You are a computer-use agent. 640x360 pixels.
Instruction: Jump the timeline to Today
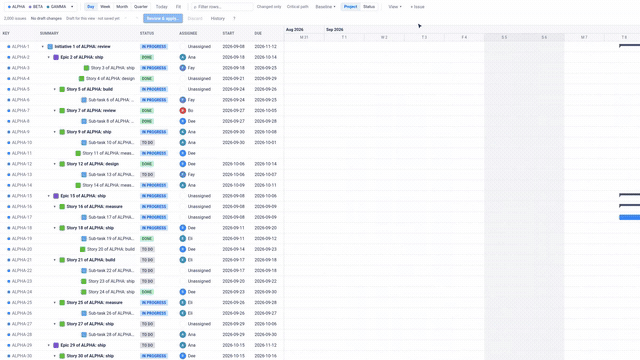(x=162, y=7)
